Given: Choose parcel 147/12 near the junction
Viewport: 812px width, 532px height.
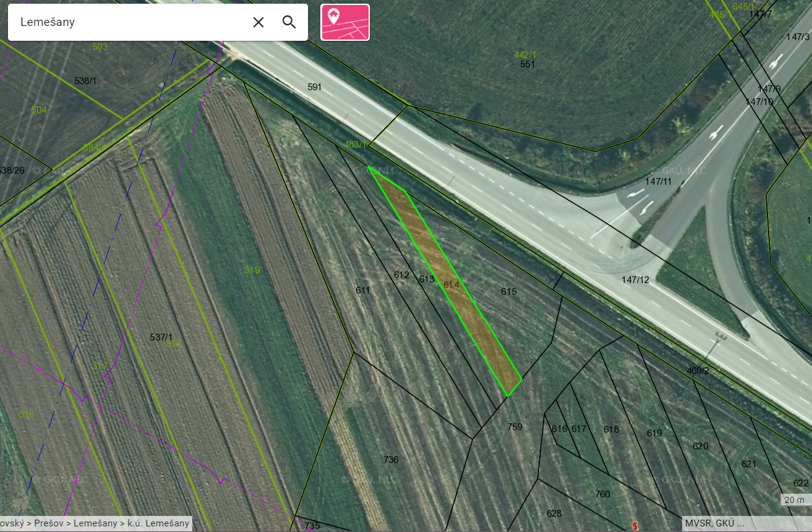Looking at the screenshot, I should click(635, 280).
